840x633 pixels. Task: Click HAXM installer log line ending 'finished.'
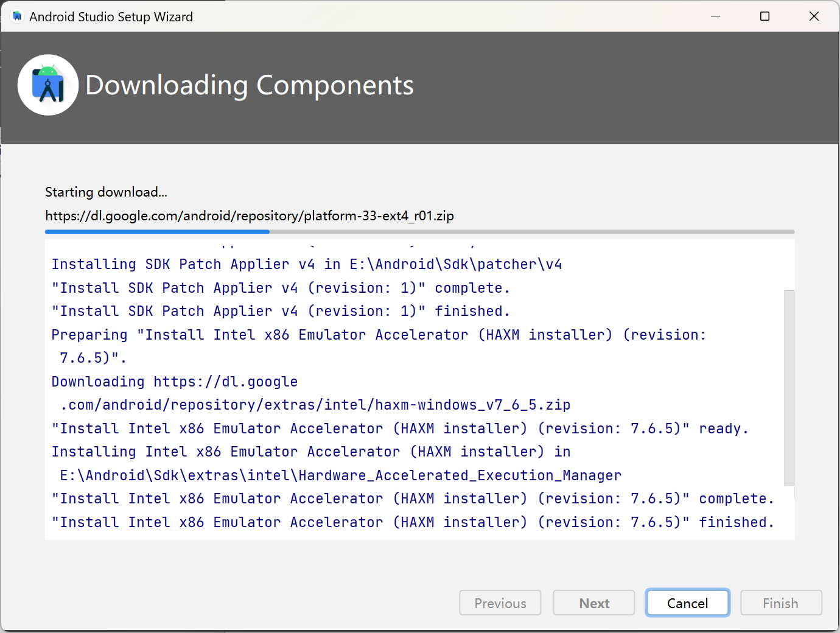413,522
